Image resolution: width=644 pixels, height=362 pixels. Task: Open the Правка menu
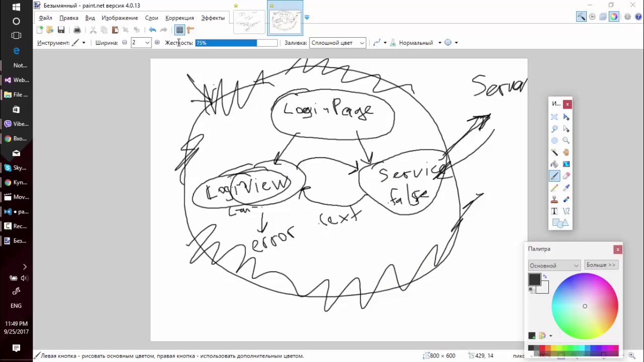pos(69,18)
